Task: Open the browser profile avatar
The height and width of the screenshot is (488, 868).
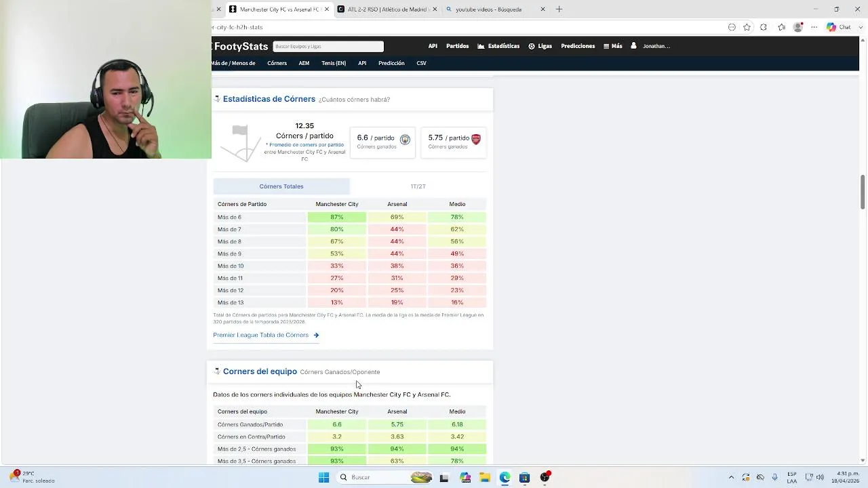Action: click(798, 27)
